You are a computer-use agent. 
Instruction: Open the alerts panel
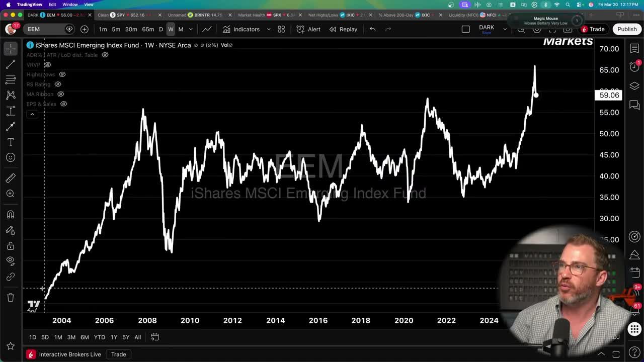pyautogui.click(x=634, y=67)
